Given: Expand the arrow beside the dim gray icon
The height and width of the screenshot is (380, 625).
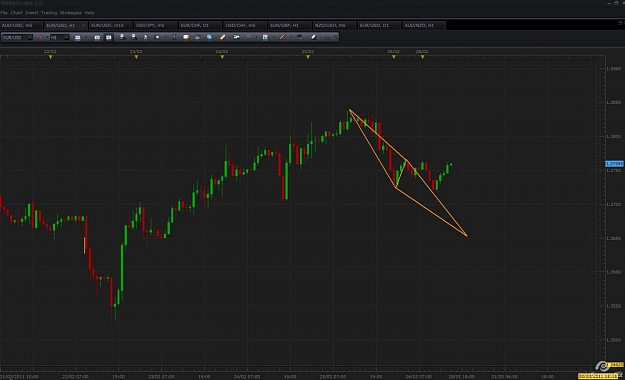Looking at the screenshot, I should pos(256,37).
